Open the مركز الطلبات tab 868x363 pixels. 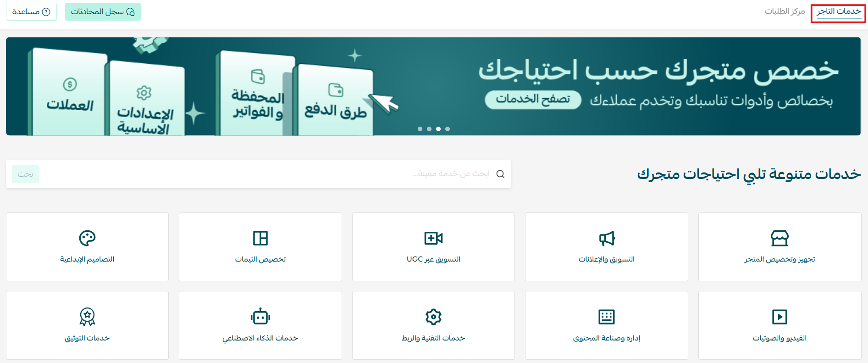click(x=785, y=11)
